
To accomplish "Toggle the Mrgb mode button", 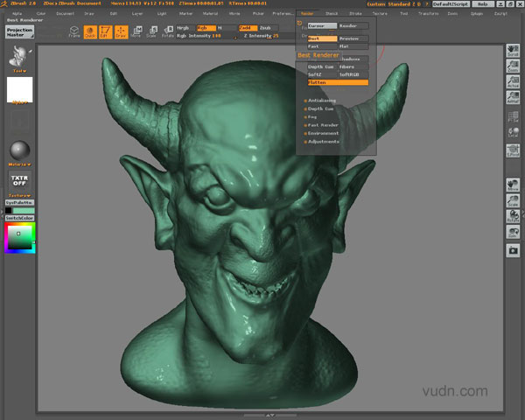I will click(185, 28).
